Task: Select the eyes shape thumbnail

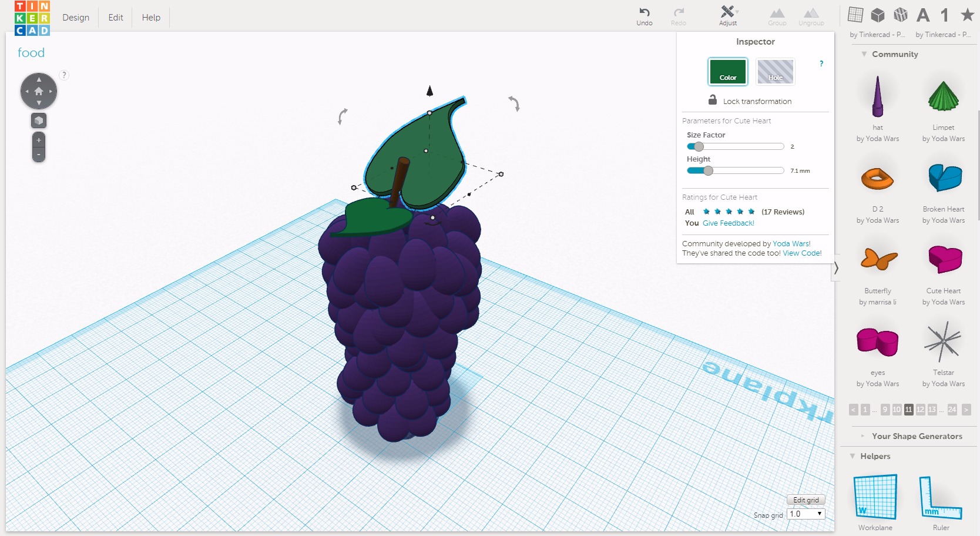Action: pos(878,341)
